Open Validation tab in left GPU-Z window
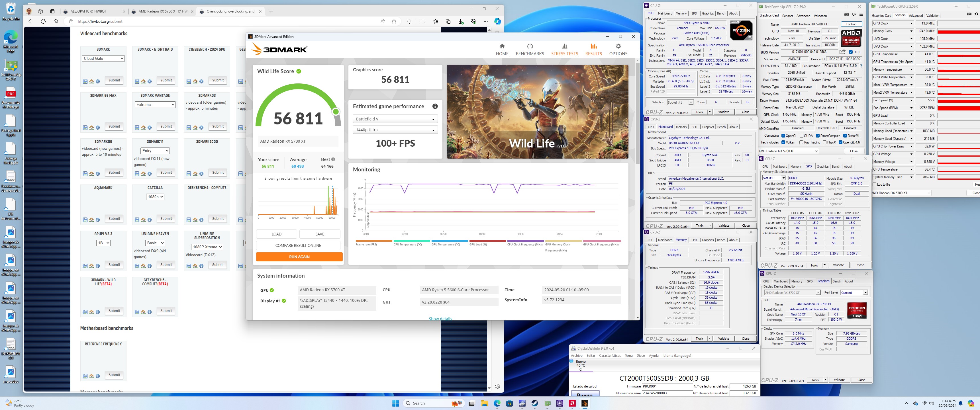 [820, 16]
